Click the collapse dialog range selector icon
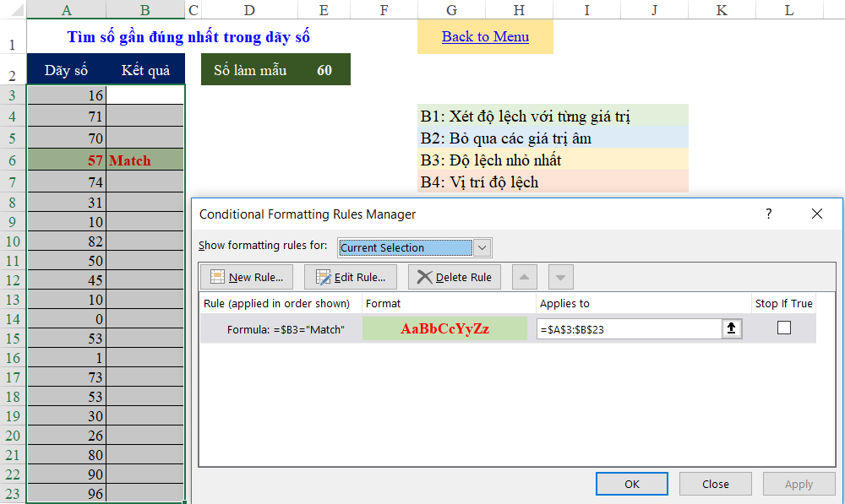845x504 pixels. point(732,329)
